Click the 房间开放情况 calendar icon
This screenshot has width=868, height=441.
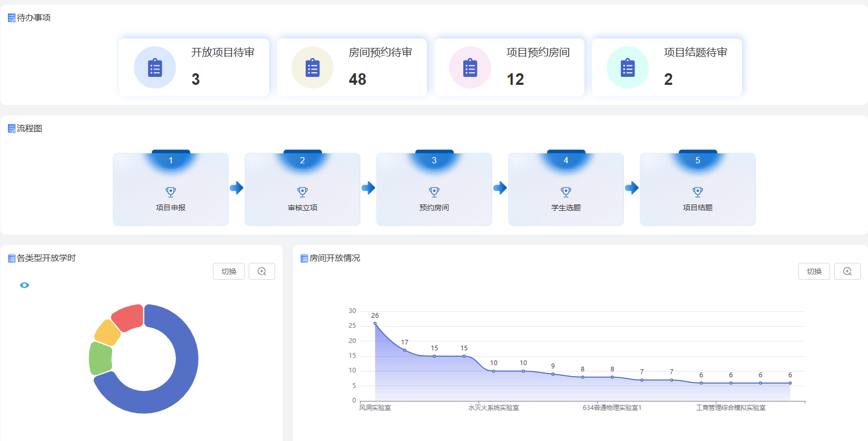click(304, 258)
